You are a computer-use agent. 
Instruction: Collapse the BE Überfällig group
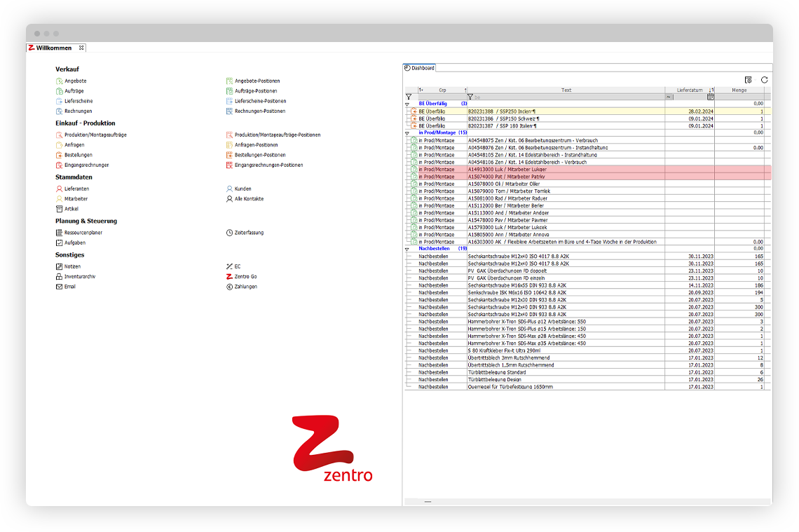pos(407,104)
